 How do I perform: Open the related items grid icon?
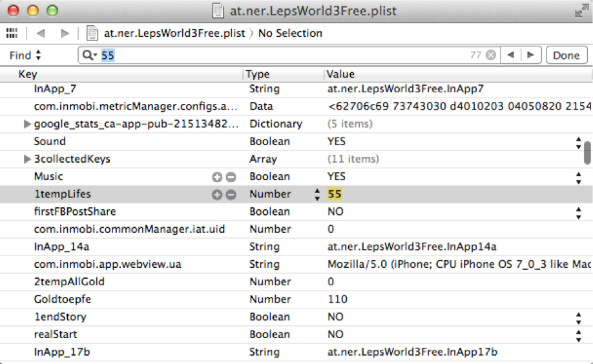pos(12,33)
